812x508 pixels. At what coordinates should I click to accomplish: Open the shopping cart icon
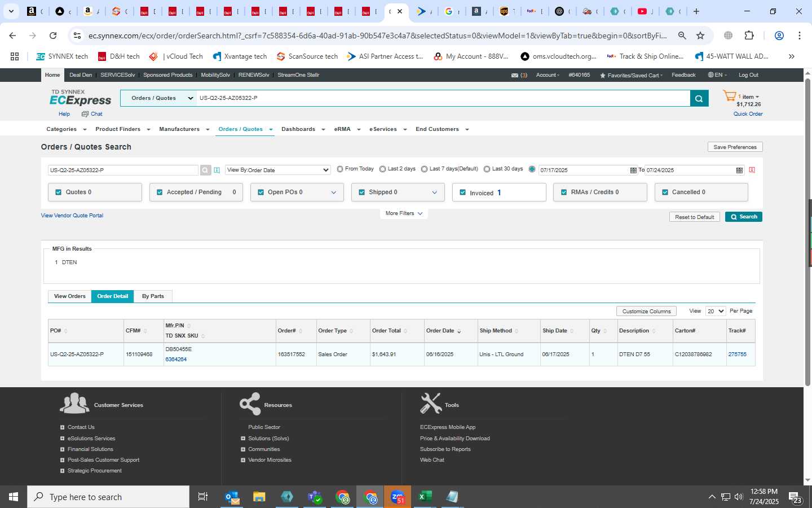pyautogui.click(x=729, y=96)
